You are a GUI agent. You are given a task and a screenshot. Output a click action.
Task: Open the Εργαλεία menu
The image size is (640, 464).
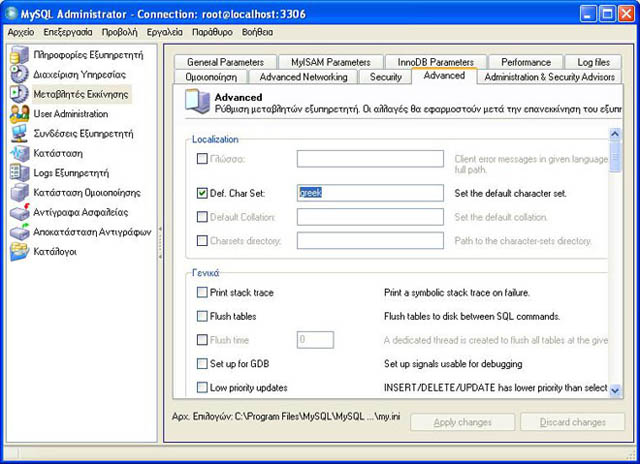pyautogui.click(x=164, y=32)
